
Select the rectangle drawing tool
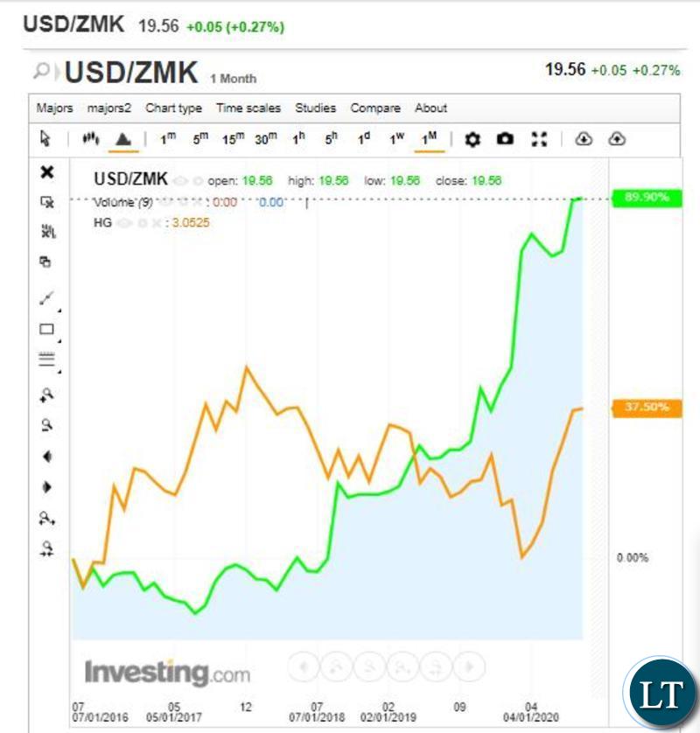[x=46, y=329]
